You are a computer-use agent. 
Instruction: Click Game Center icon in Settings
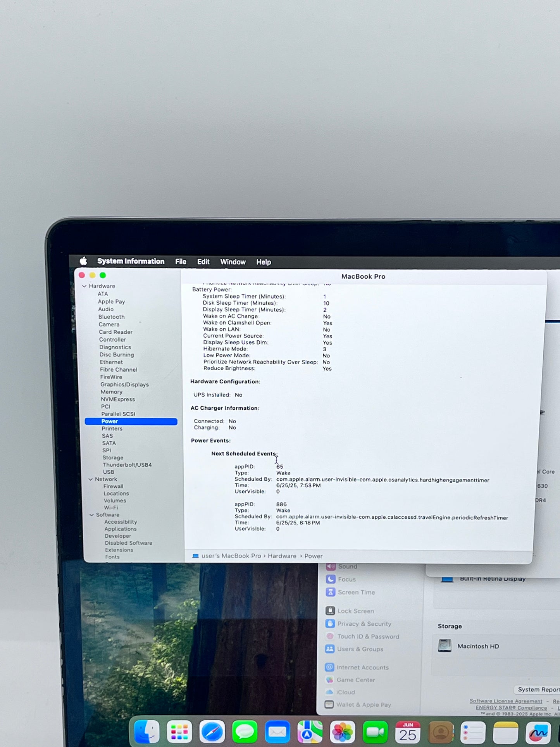329,680
